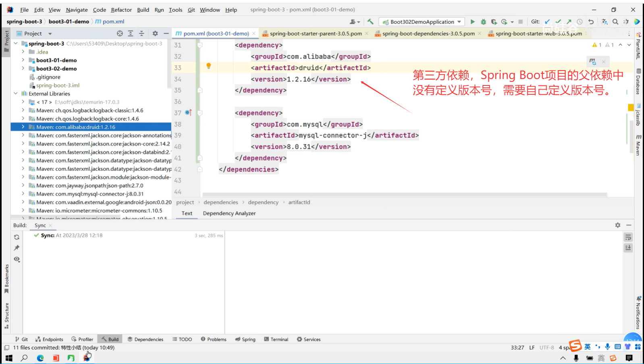Show Git history clock icon
Viewport: 644px width, 364px height.
[580, 22]
